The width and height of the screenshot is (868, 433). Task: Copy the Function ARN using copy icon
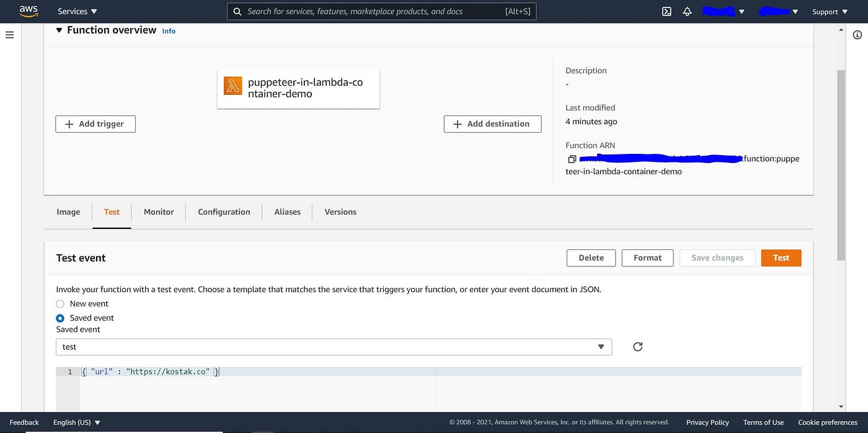(572, 159)
